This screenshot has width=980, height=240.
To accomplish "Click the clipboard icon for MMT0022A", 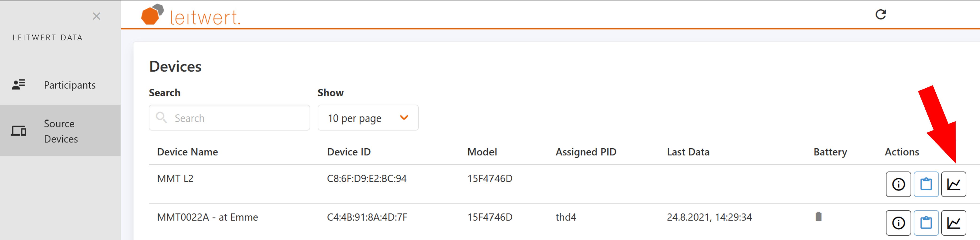I will pos(926,223).
